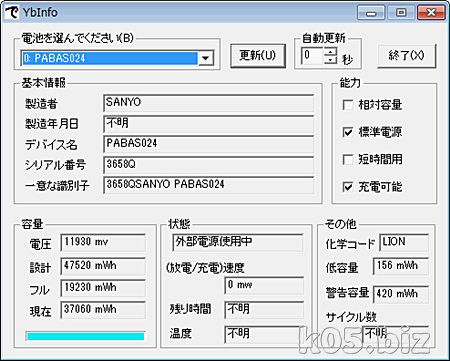
Task: Click the YbInfo title text
Action: [40, 13]
